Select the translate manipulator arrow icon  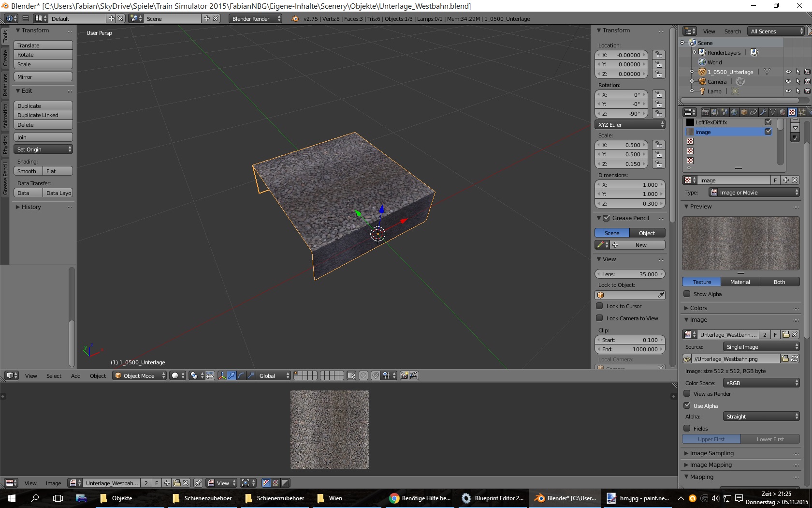click(232, 375)
